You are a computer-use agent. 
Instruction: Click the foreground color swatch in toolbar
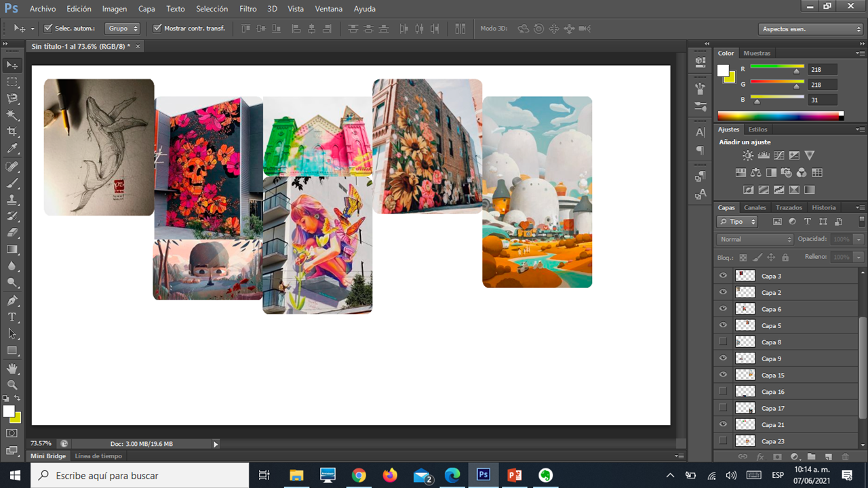[x=8, y=411]
